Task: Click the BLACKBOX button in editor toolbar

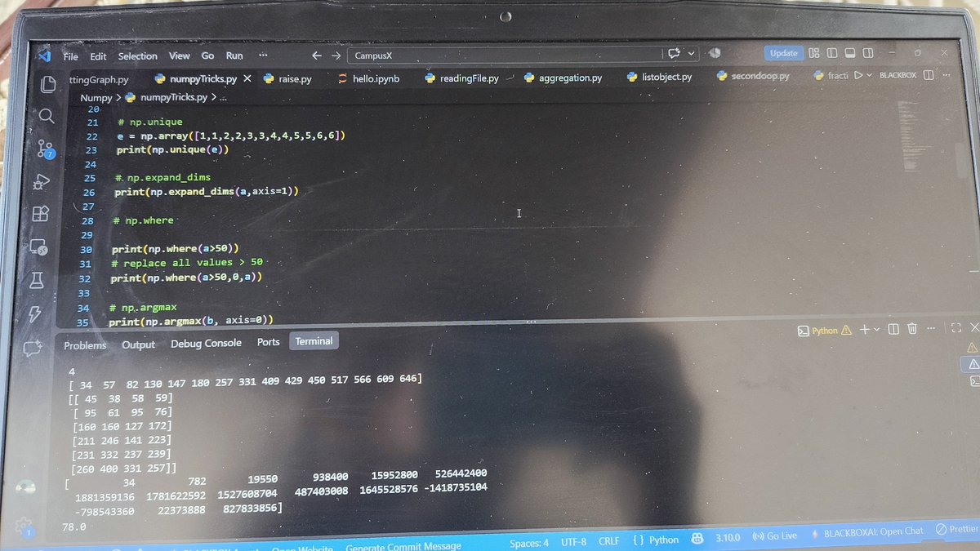Action: (x=898, y=75)
